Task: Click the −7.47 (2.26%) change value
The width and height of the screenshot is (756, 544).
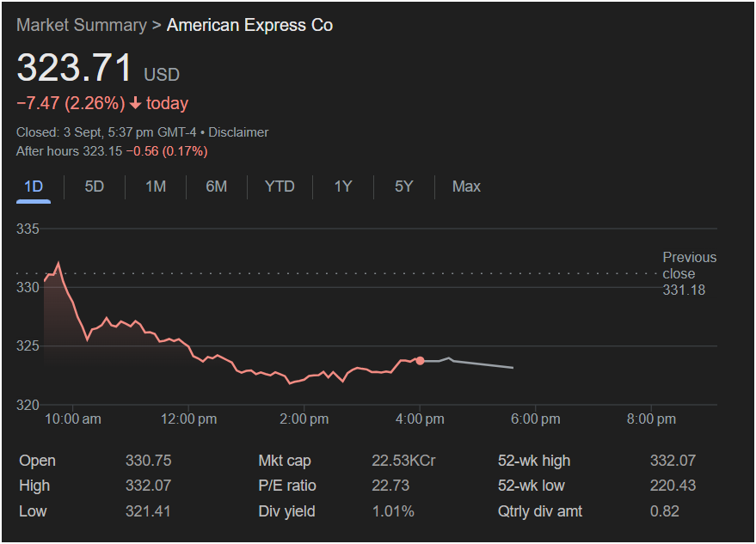Action: (x=71, y=103)
